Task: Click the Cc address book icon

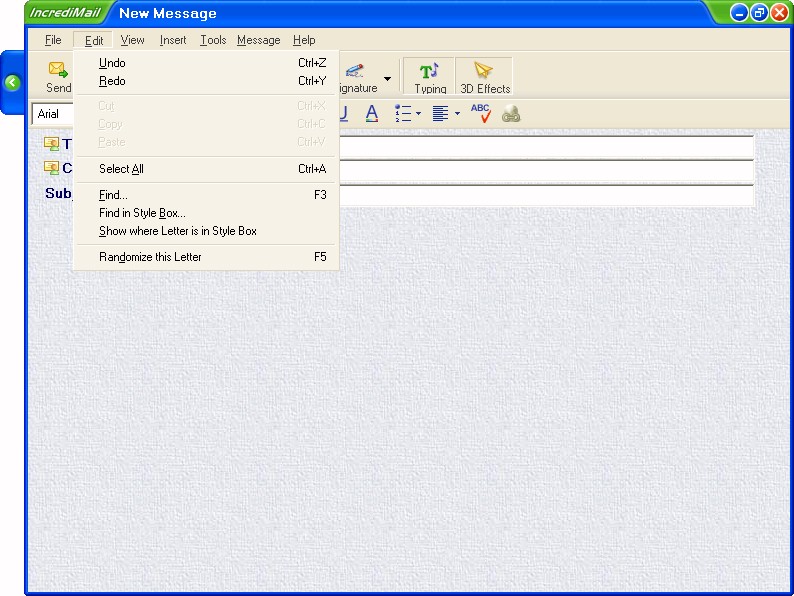Action: pos(52,168)
